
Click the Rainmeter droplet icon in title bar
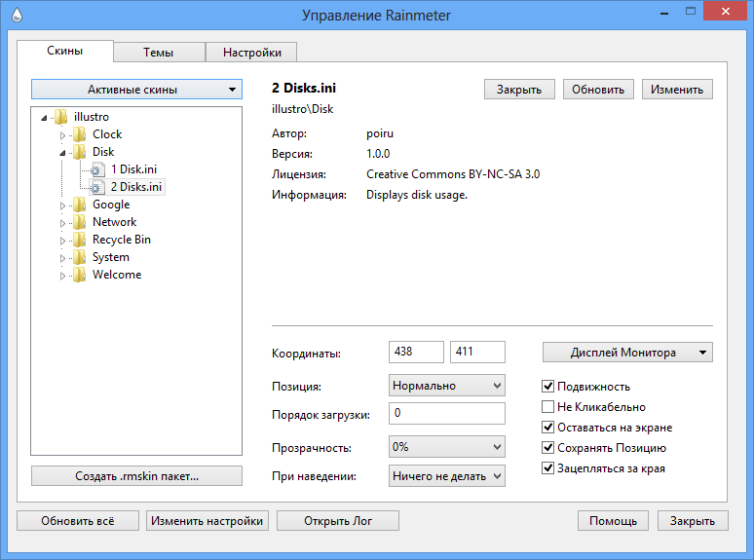click(x=17, y=16)
